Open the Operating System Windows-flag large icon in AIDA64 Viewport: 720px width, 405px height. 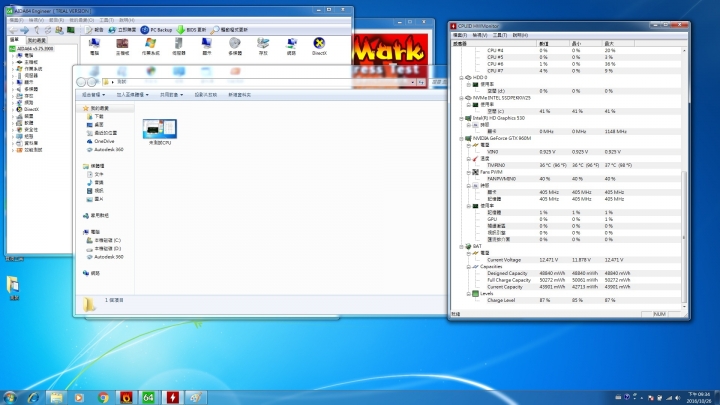click(150, 46)
